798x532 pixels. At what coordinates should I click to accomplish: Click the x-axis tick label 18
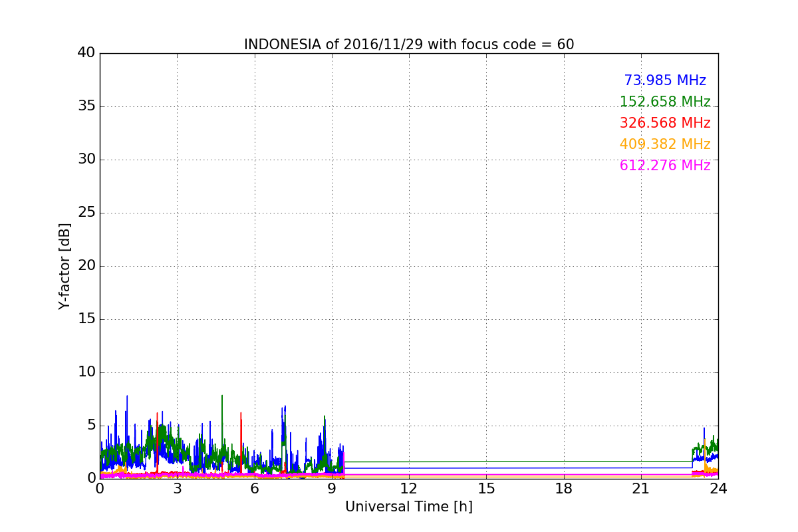(x=564, y=489)
